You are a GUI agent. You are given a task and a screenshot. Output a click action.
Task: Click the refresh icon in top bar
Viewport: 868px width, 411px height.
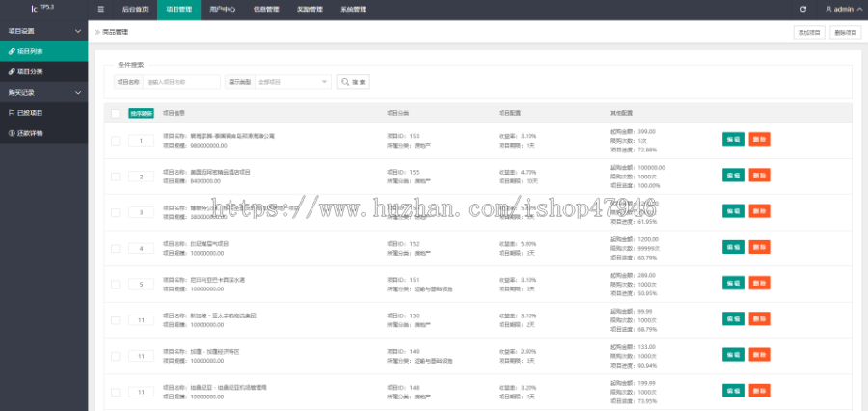point(803,10)
